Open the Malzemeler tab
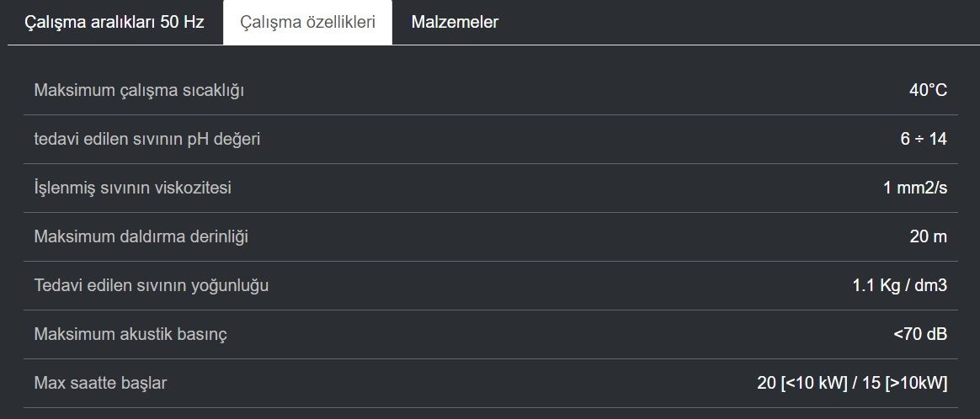The height and width of the screenshot is (419, 980). tap(455, 23)
